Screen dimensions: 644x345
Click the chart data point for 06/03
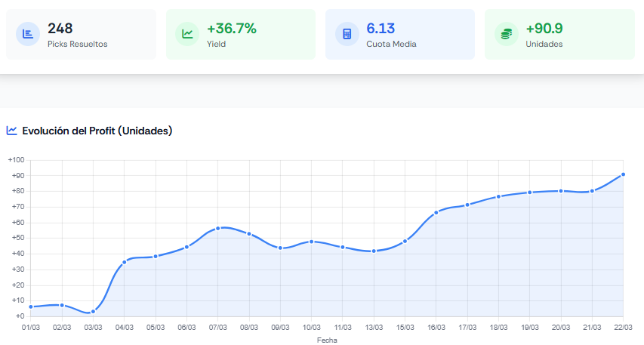187,247
